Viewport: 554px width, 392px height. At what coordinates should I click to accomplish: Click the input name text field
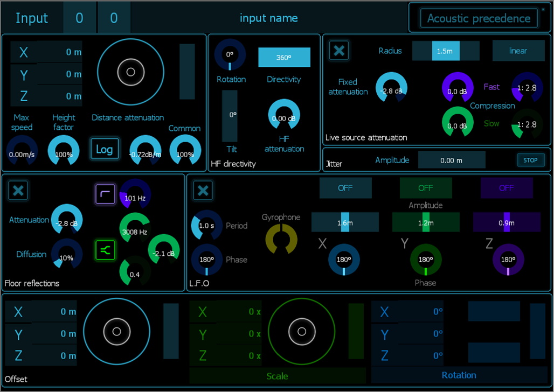click(x=268, y=18)
